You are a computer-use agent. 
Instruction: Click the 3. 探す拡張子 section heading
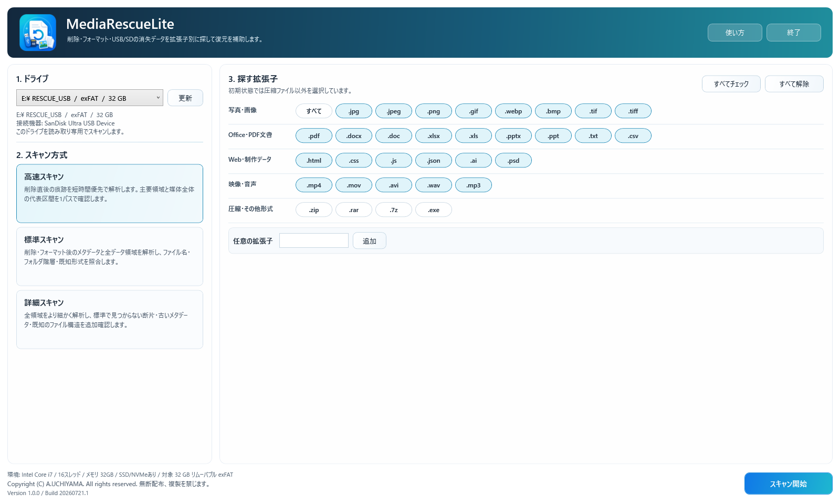click(253, 79)
